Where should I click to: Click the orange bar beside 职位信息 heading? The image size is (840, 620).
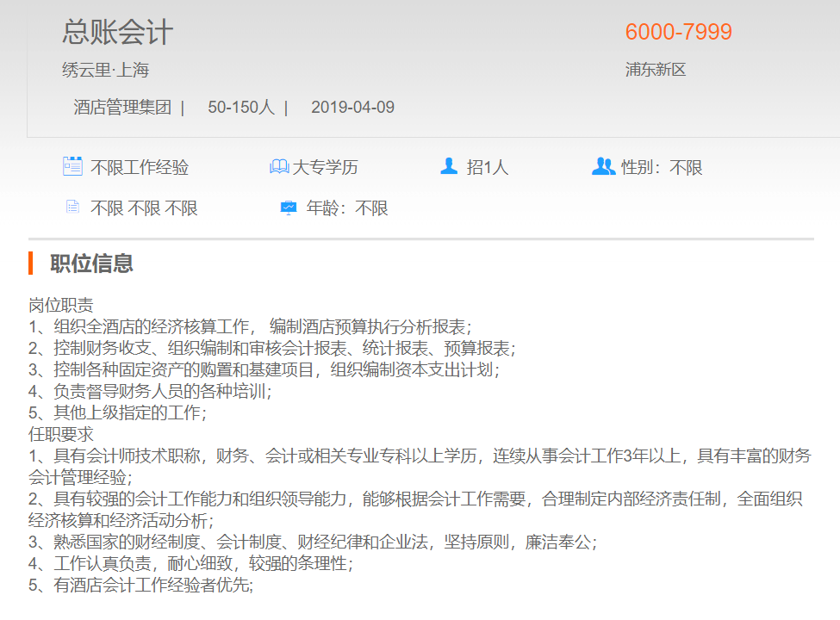(x=30, y=263)
